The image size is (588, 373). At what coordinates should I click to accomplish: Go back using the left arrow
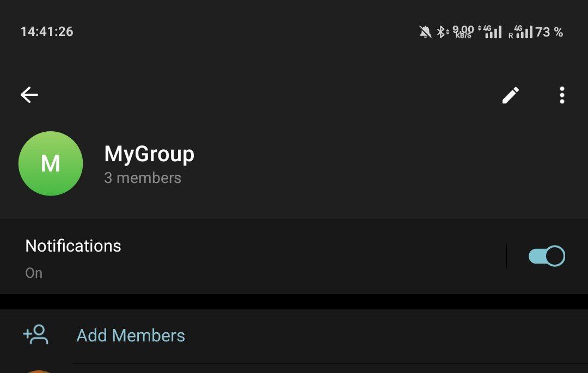click(x=29, y=95)
